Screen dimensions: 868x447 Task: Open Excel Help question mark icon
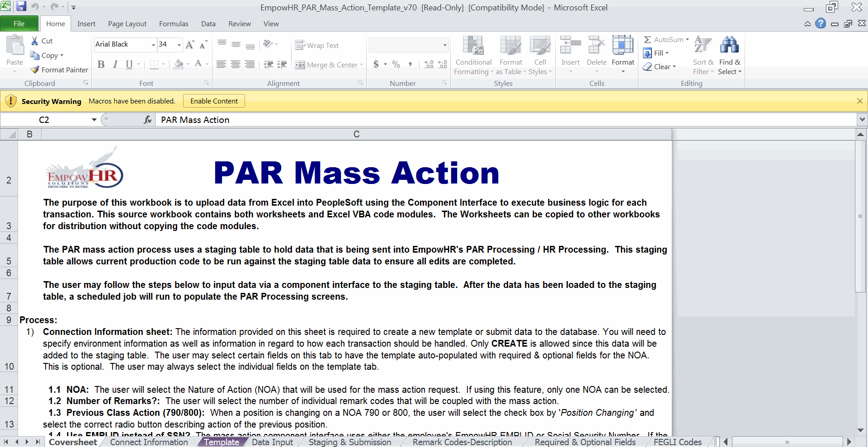click(821, 24)
